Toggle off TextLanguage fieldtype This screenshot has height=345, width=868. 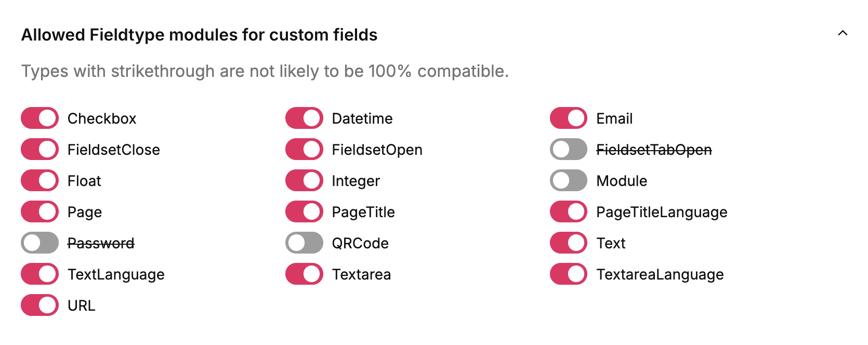[40, 274]
